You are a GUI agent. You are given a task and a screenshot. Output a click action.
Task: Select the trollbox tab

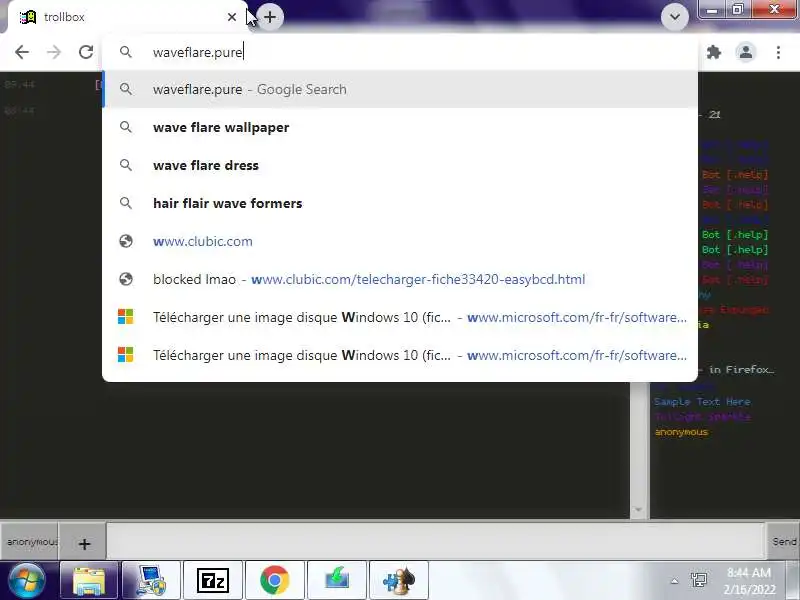point(128,17)
